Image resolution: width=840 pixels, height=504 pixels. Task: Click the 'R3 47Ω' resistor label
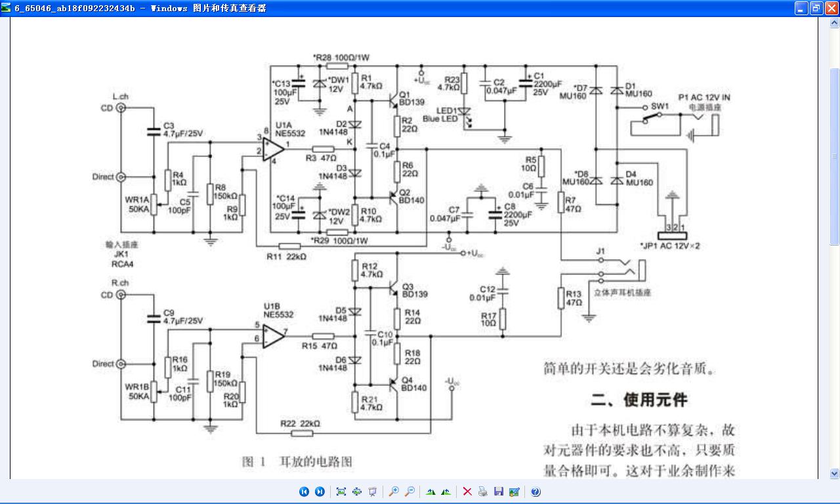[321, 158]
